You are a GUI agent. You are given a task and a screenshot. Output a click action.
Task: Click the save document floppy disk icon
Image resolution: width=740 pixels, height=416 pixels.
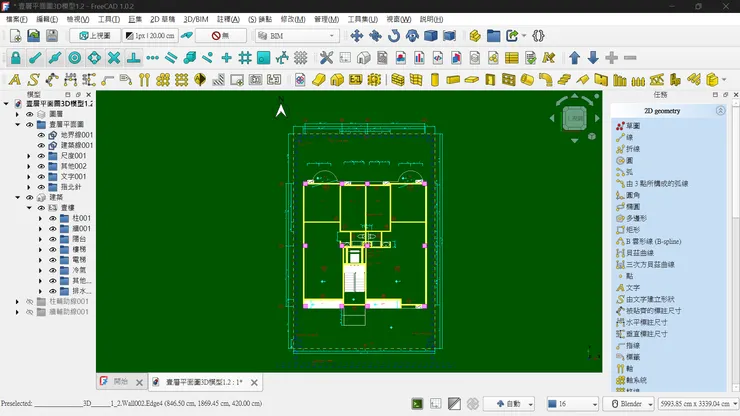(54, 36)
